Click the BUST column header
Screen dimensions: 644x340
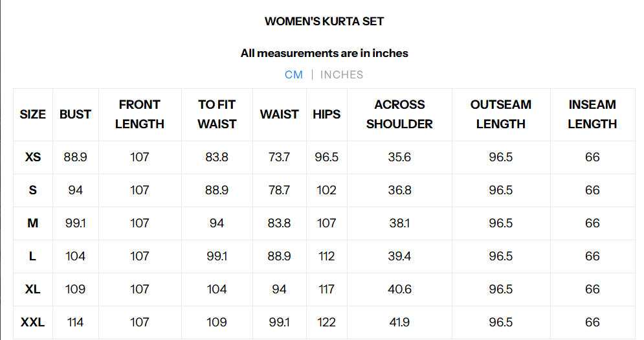[x=75, y=114]
